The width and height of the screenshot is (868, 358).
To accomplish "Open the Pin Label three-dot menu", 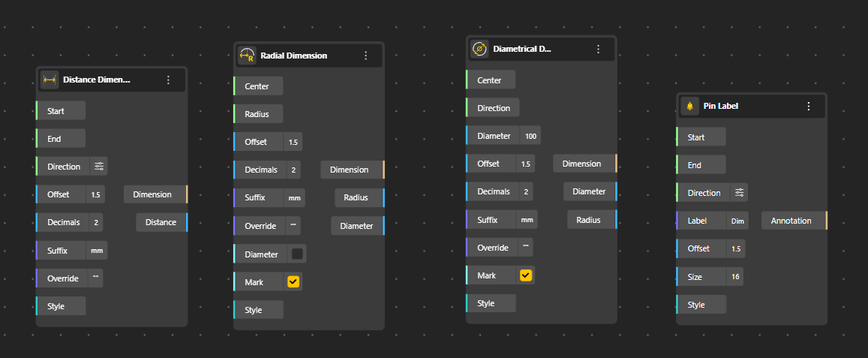I will 808,107.
